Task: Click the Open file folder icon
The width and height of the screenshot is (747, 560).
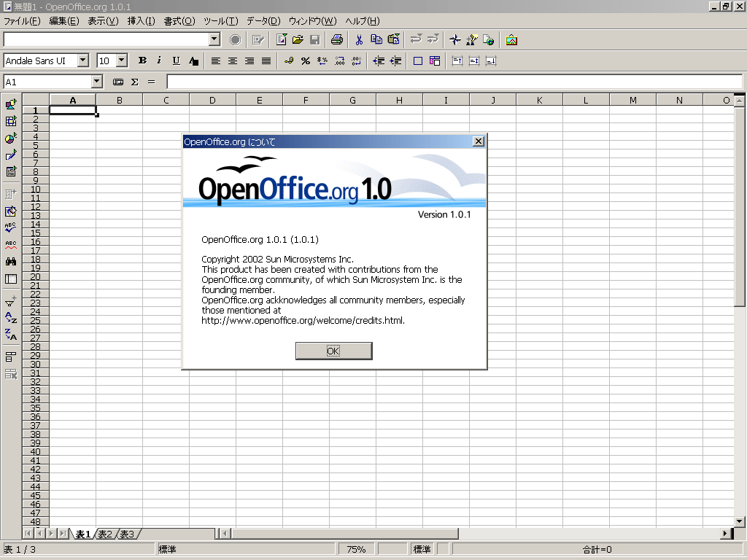Action: coord(298,40)
